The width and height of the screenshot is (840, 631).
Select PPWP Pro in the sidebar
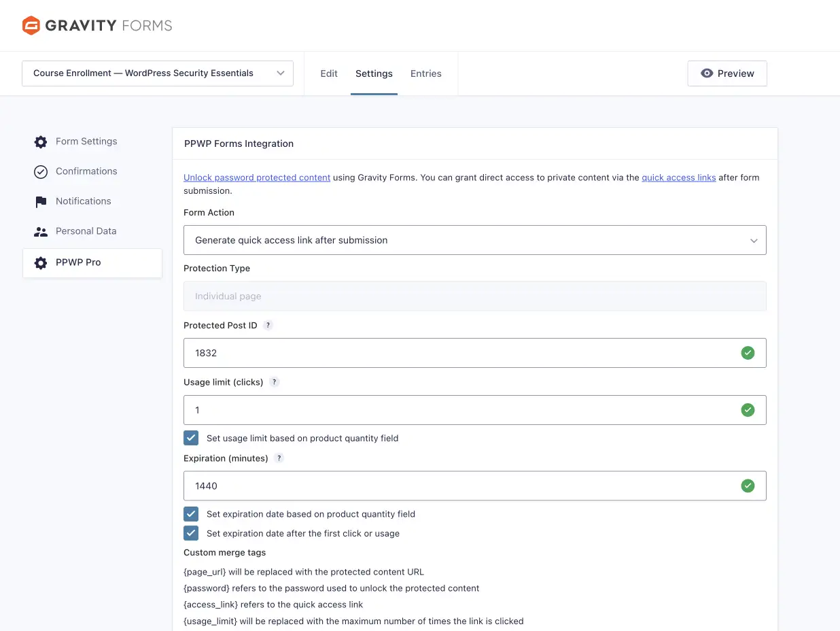click(x=92, y=263)
